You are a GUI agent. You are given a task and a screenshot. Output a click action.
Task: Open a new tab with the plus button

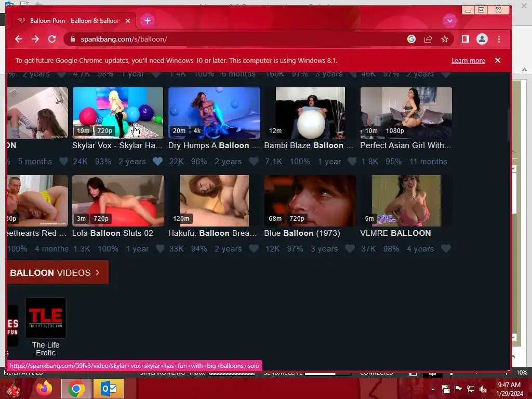pyautogui.click(x=147, y=21)
